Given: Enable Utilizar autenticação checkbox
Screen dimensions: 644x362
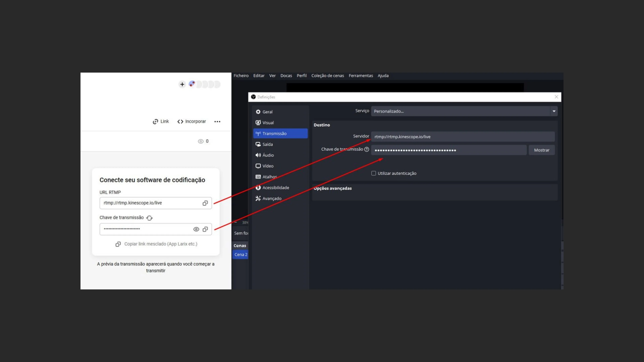Looking at the screenshot, I should point(373,173).
